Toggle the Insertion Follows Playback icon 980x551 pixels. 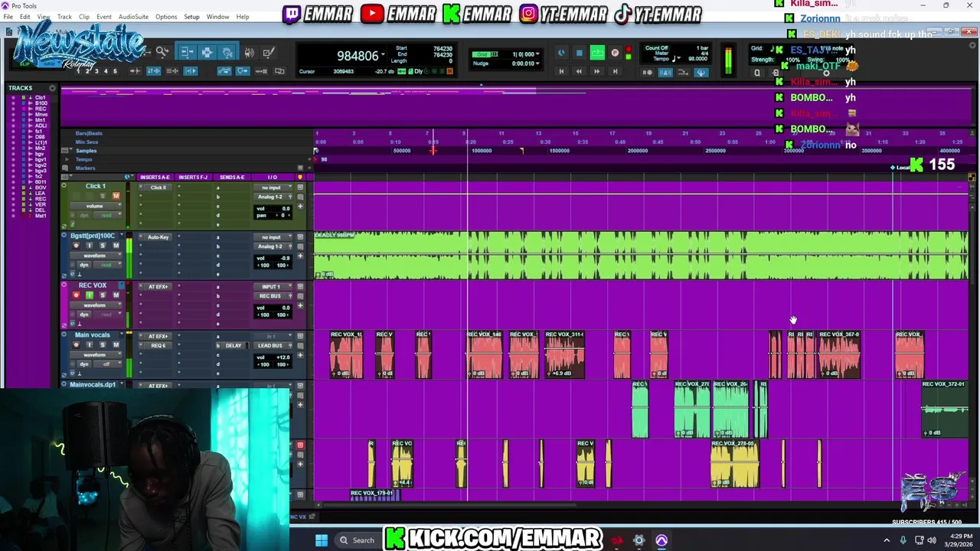pos(191,71)
